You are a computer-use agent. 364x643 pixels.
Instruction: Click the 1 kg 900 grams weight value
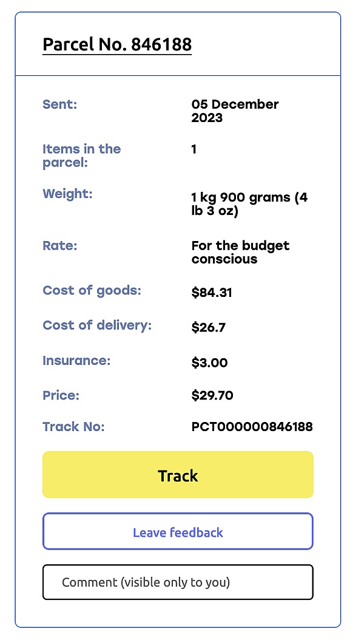pyautogui.click(x=249, y=205)
